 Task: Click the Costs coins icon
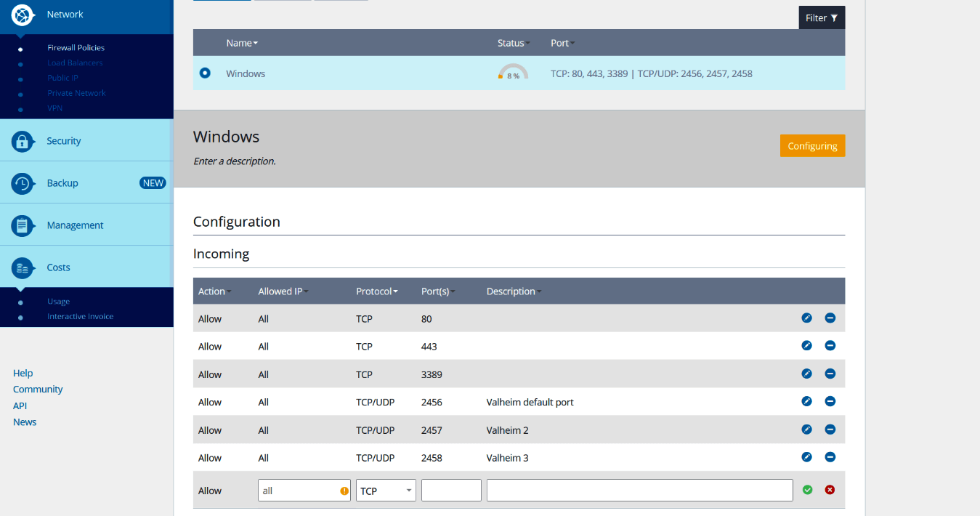23,267
